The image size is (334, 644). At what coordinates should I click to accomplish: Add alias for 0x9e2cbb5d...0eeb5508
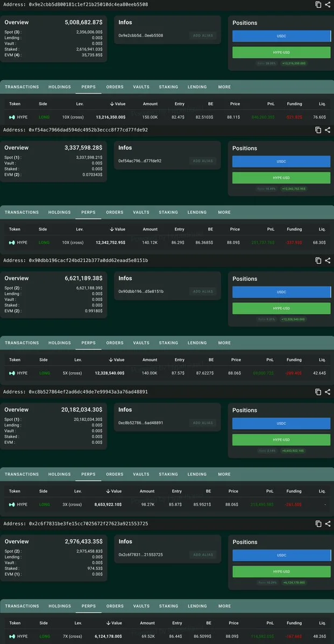coord(203,36)
